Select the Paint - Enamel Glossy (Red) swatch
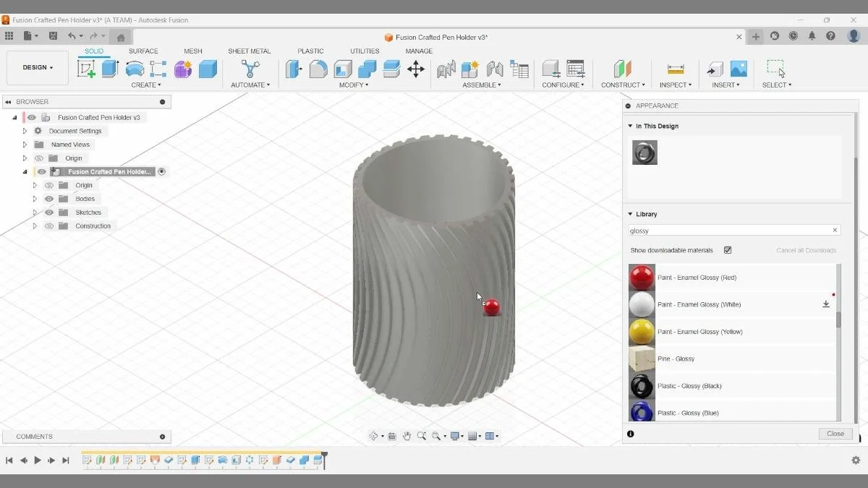The height and width of the screenshot is (488, 868). click(x=643, y=277)
